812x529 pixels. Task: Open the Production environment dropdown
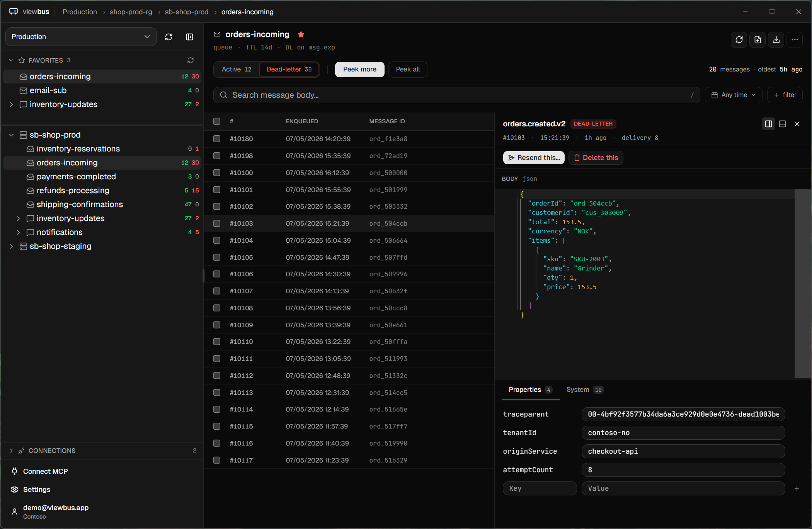coord(81,37)
